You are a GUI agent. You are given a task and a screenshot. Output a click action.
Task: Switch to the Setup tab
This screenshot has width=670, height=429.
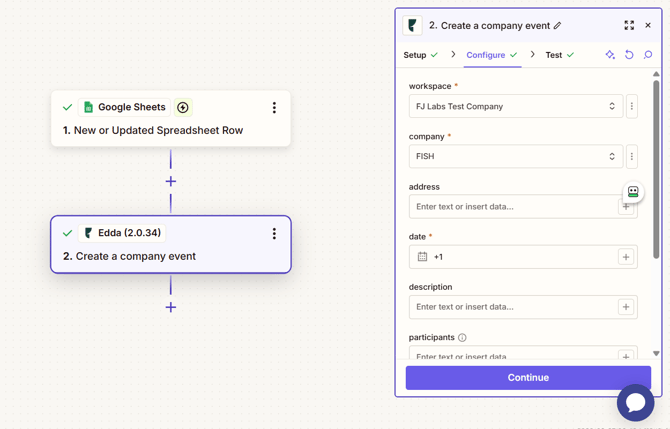[x=415, y=55]
